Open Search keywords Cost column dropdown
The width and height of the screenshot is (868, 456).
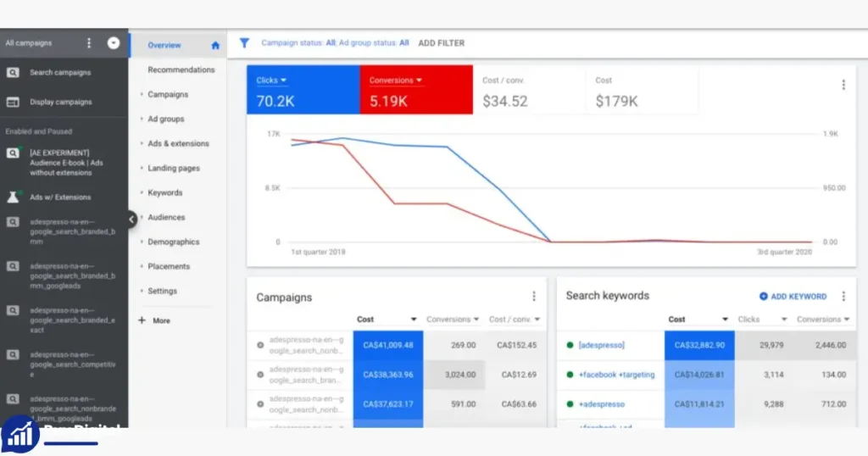725,320
